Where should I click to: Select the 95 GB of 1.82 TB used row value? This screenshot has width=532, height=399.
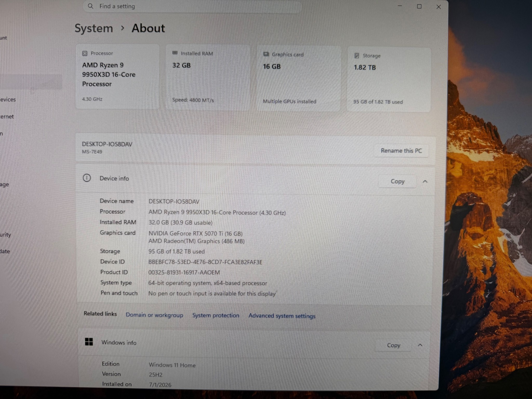176,251
